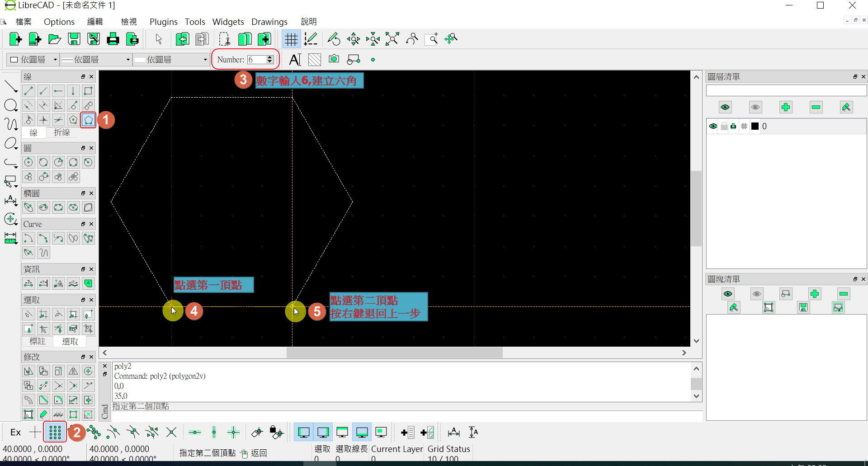Open the line color 依圖層 dropdown

tap(33, 60)
